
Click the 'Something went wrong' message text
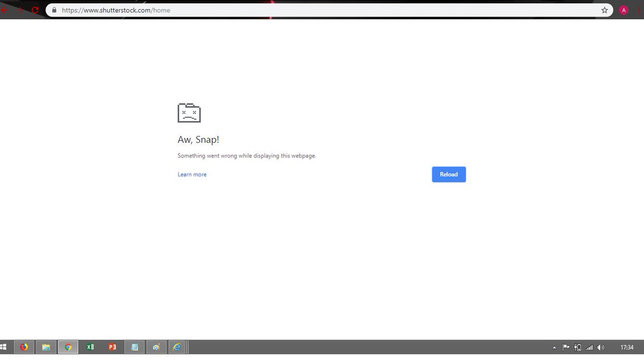247,156
